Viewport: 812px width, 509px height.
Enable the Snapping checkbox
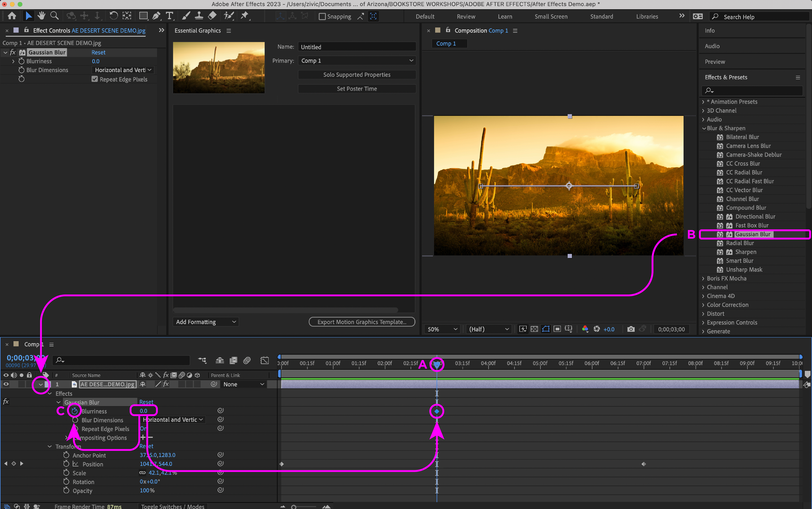[322, 16]
